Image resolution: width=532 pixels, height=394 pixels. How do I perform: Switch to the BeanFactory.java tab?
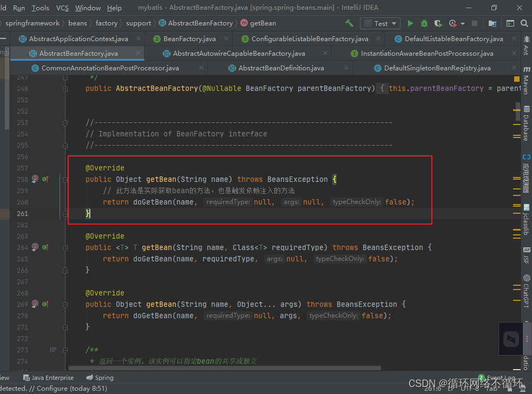click(189, 38)
